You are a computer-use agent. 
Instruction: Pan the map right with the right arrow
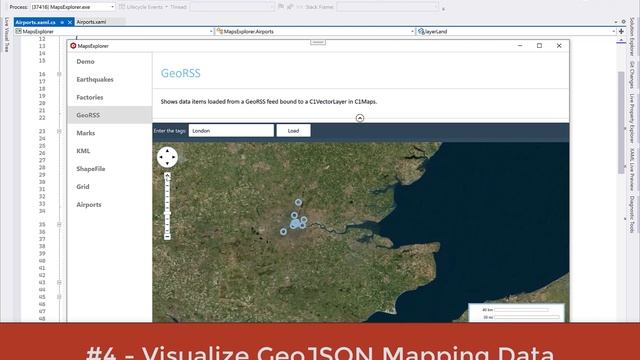coord(174,157)
